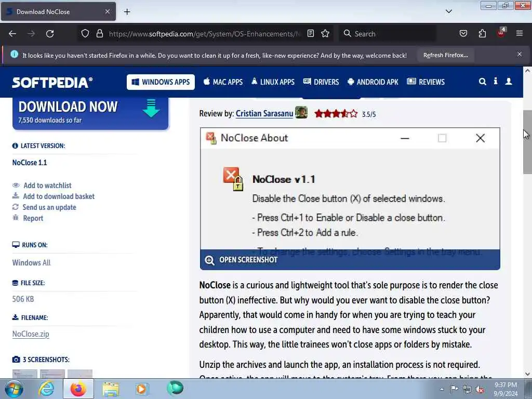Click the page vertical scrollbar thumb

527,142
